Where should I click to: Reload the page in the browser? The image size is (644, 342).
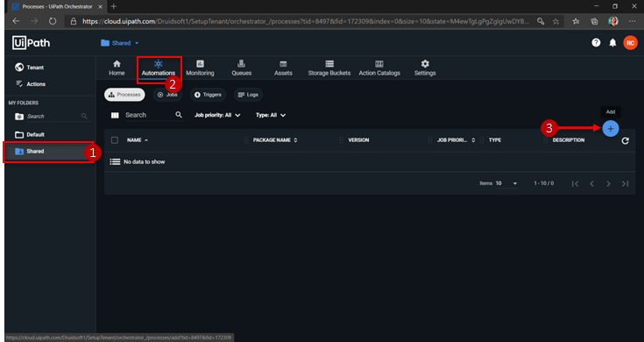pos(53,21)
